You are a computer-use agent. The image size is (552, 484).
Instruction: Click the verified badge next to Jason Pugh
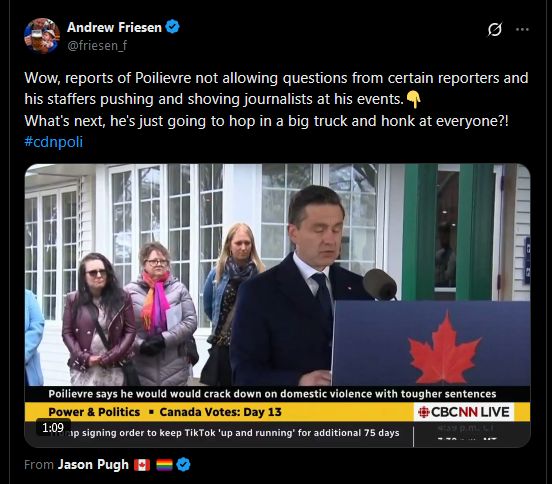[x=183, y=464]
